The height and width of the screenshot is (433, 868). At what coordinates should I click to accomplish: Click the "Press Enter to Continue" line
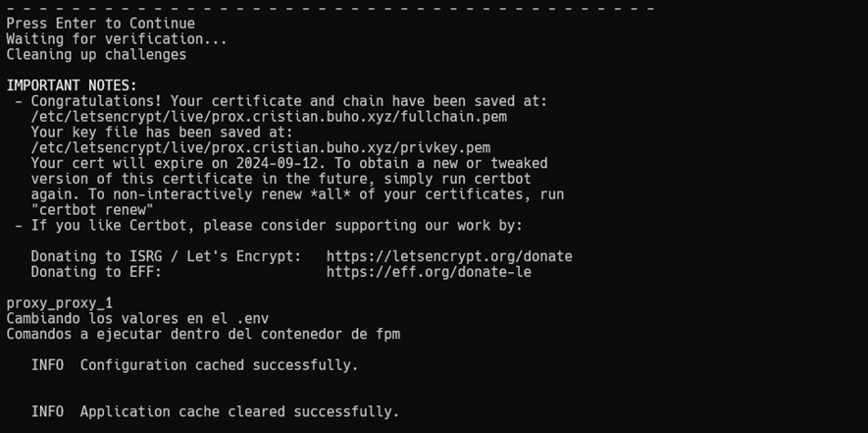(x=100, y=24)
